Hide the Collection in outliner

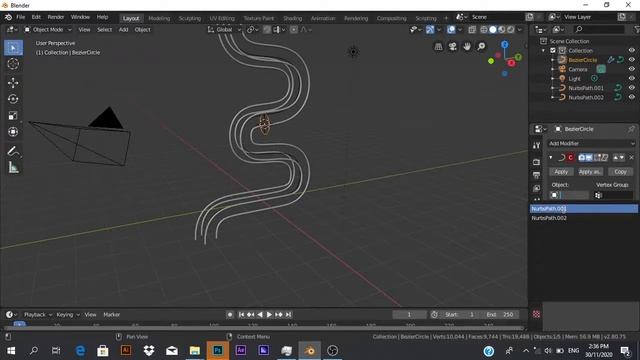631,50
